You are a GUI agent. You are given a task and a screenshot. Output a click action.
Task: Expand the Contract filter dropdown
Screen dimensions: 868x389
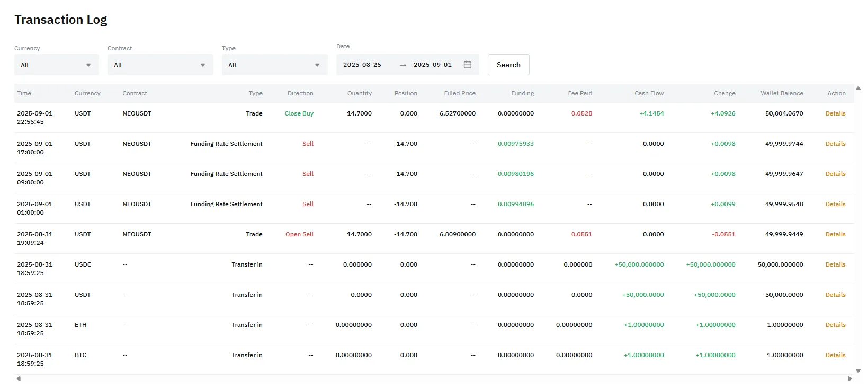click(160, 65)
